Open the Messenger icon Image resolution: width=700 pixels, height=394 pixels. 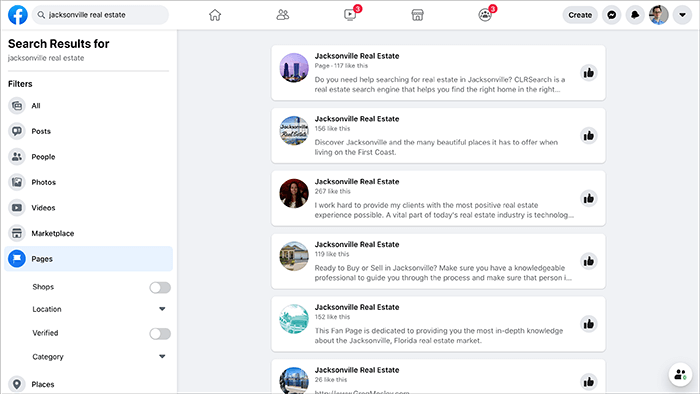click(612, 15)
